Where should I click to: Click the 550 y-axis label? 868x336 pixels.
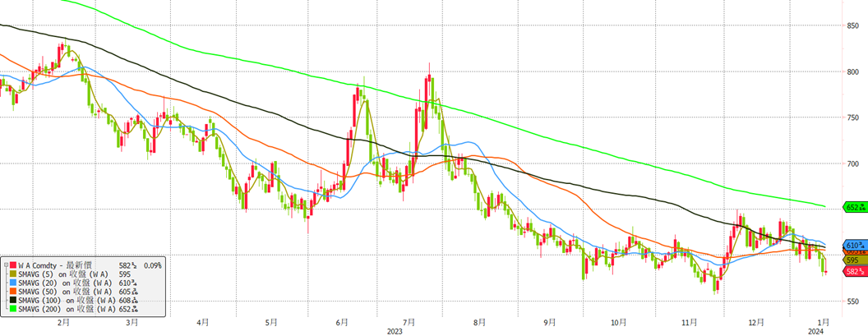[x=852, y=301]
